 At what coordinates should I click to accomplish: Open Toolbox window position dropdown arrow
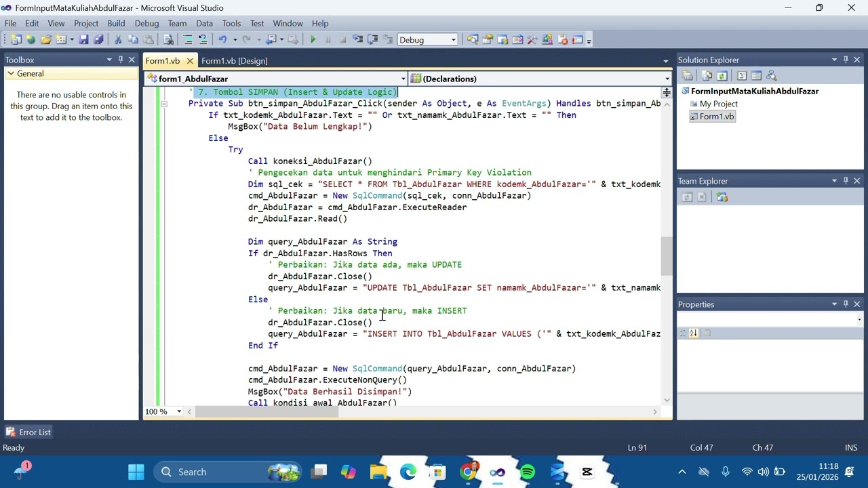tap(109, 60)
